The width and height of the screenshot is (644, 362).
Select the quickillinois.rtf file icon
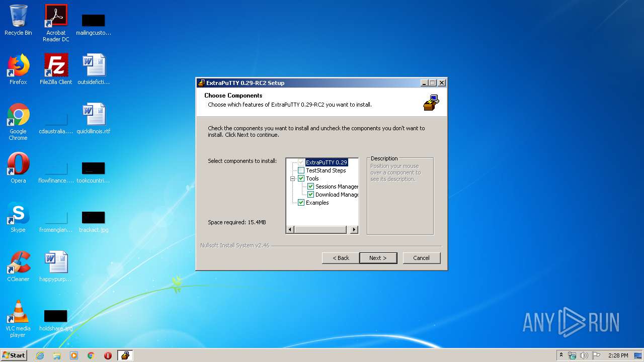pos(94,119)
